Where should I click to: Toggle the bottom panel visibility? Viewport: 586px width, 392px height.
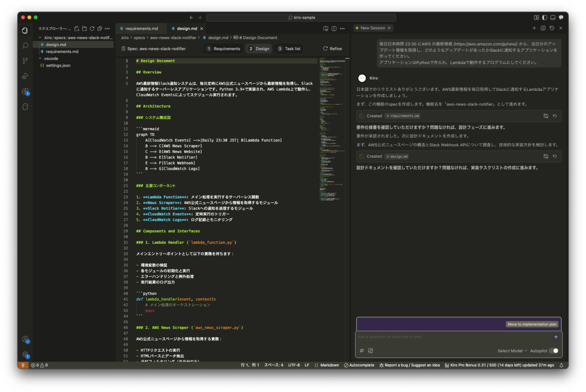[x=553, y=18]
